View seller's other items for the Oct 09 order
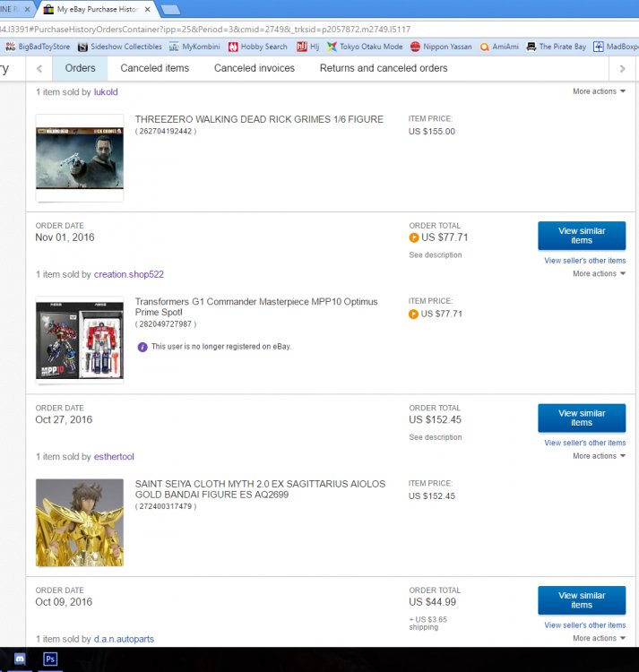639x672 pixels. point(585,625)
